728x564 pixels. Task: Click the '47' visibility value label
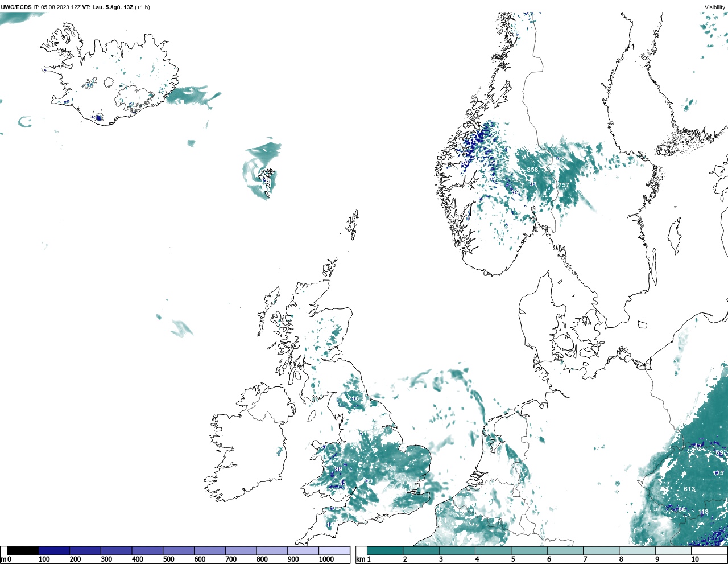[699, 446]
